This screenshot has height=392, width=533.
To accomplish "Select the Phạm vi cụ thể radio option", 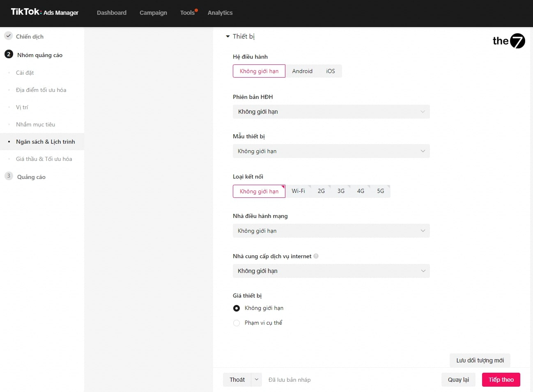I will pos(237,323).
